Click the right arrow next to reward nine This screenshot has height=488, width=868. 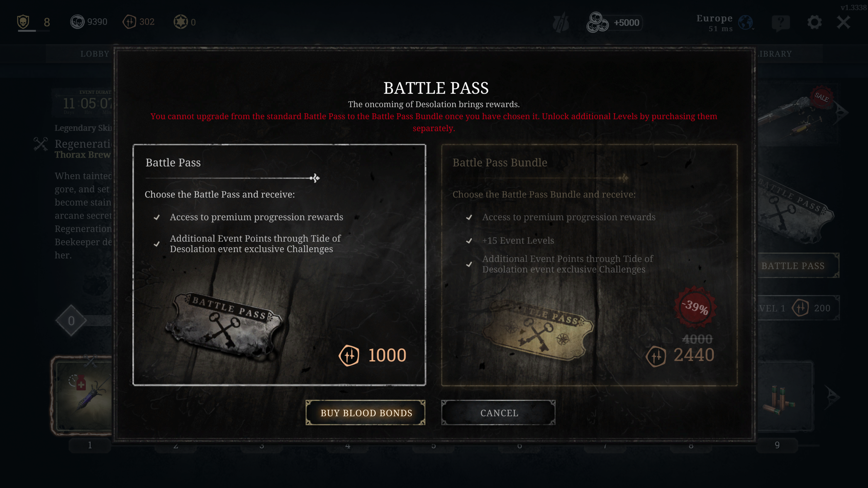832,397
